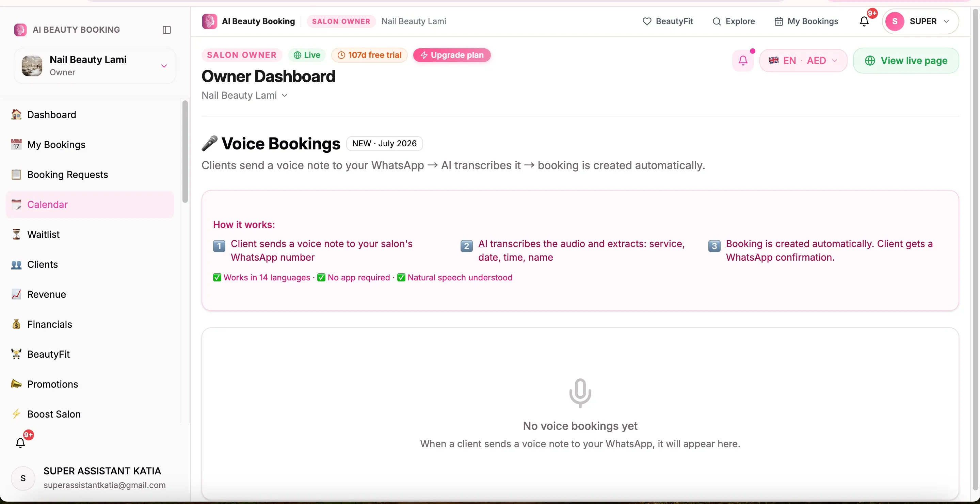Click the Waitlist hourglass icon
The width and height of the screenshot is (980, 504).
(16, 234)
